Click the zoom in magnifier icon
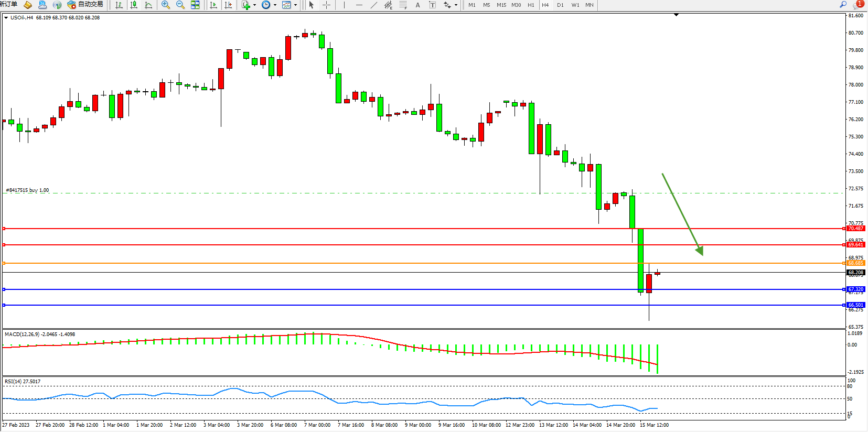Viewport: 868px width, 432px height. point(166,5)
